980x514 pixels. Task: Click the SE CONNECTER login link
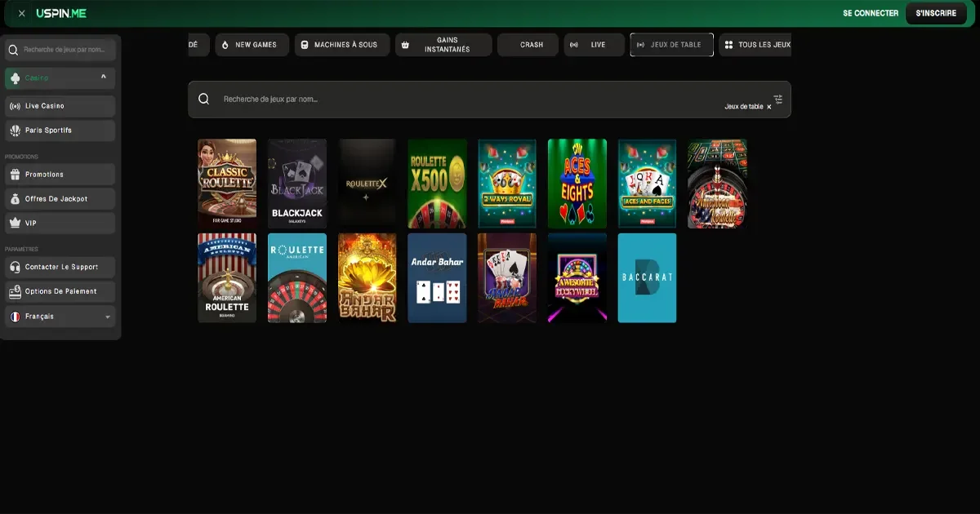click(x=871, y=13)
